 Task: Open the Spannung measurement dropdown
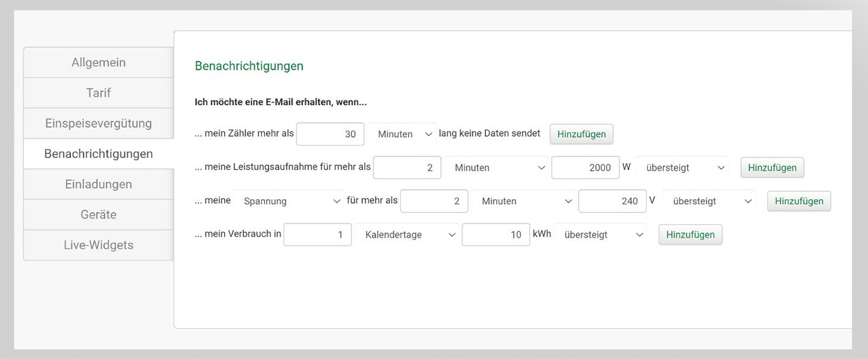[291, 201]
